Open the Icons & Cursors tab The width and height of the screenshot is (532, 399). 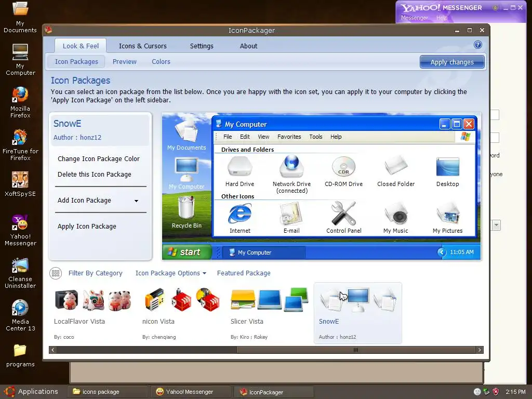pos(142,46)
